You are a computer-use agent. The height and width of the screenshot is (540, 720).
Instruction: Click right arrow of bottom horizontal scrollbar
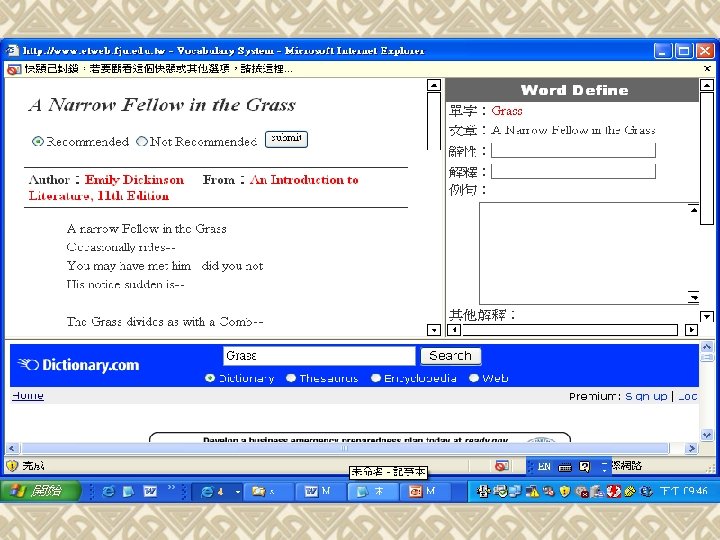(x=691, y=448)
